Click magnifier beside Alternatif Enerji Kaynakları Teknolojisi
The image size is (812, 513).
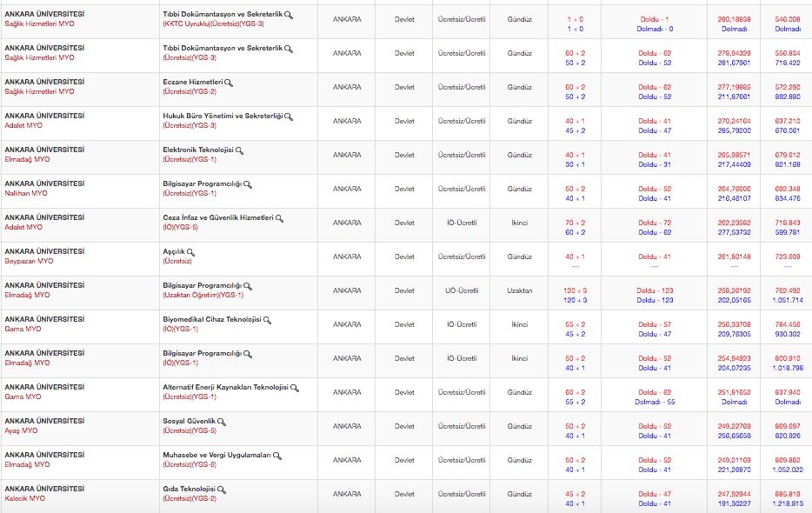tap(295, 388)
